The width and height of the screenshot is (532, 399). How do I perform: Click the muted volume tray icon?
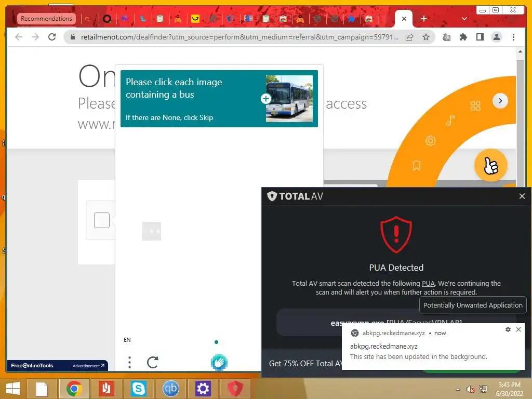coord(470,389)
